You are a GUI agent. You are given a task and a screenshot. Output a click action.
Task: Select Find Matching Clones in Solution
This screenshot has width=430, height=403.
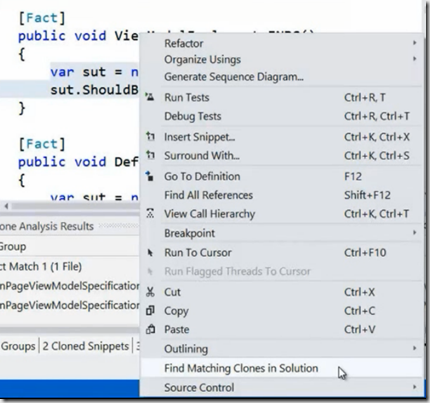(x=281, y=368)
